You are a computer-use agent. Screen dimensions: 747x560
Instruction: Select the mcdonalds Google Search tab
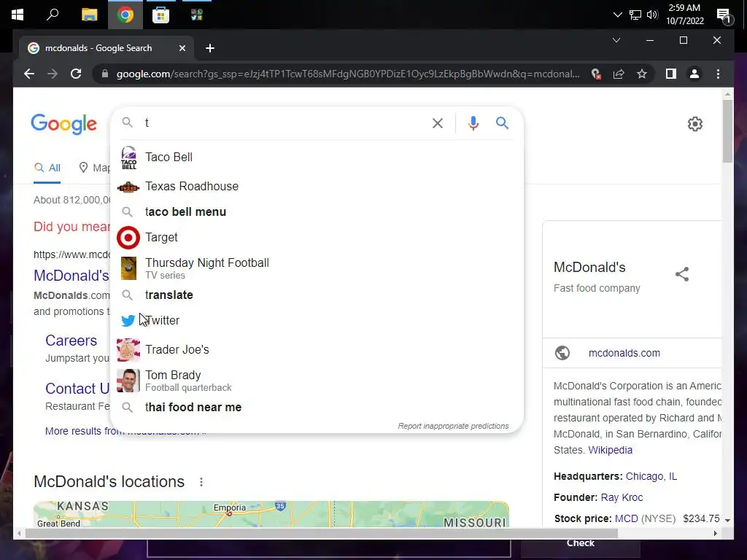pos(107,48)
